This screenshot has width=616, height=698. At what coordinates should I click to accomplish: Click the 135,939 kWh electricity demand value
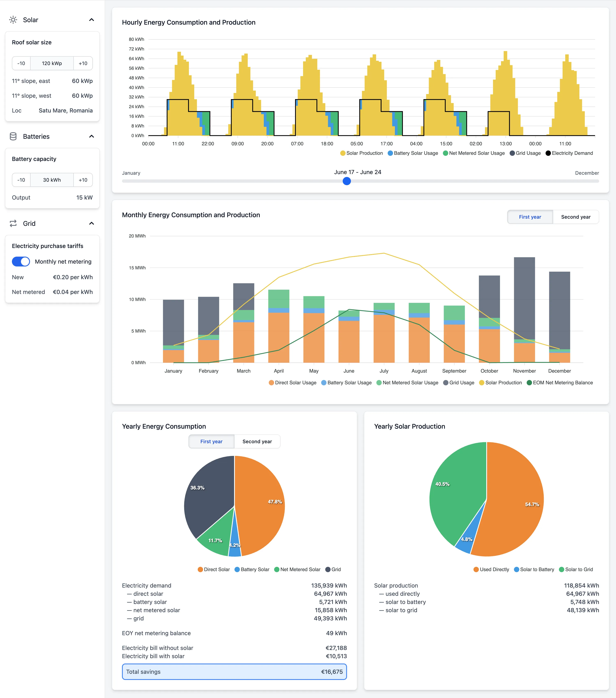click(329, 585)
